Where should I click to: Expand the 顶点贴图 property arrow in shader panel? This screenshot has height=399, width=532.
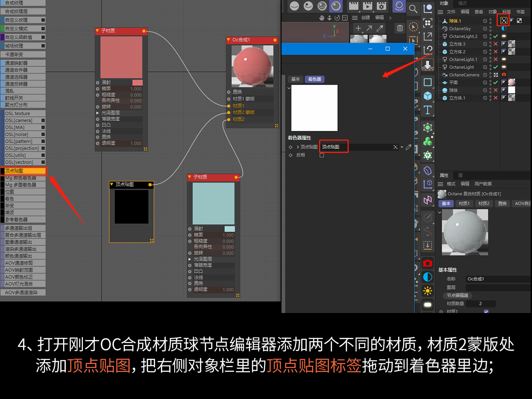coord(297,147)
